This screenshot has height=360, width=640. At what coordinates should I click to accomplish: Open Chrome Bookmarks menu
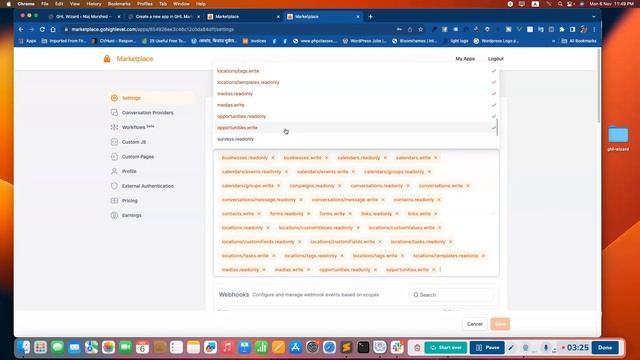click(x=119, y=4)
